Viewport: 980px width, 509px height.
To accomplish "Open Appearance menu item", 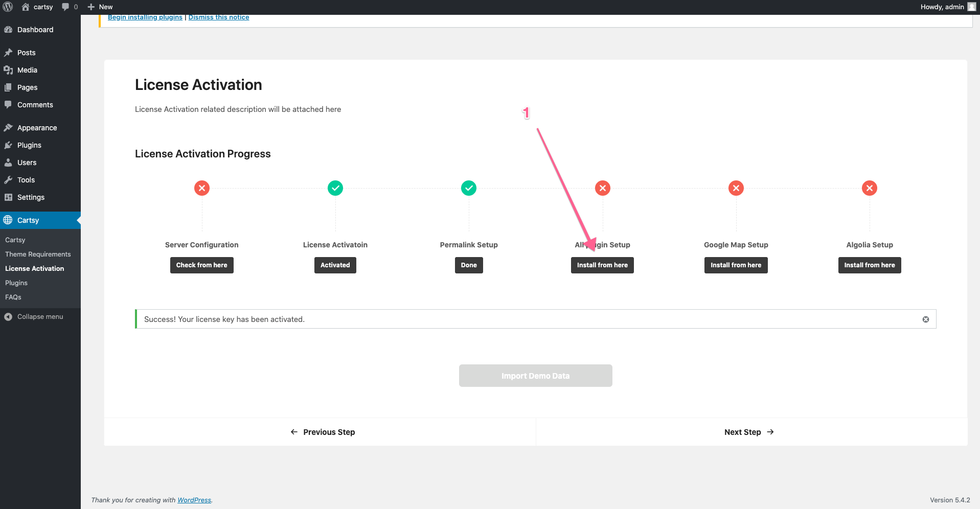I will 40,128.
